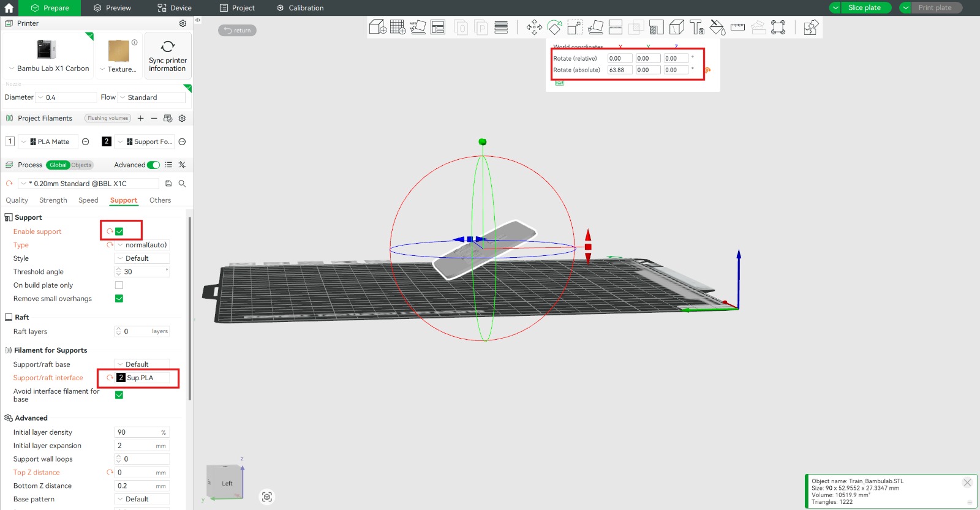980x510 pixels.
Task: Open the Preview tab
Action: [112, 8]
